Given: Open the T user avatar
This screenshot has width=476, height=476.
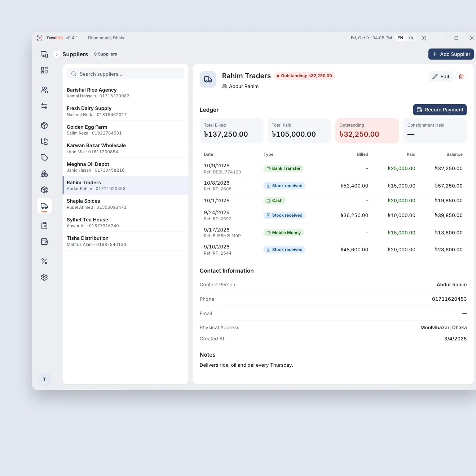Looking at the screenshot, I should pos(44,379).
